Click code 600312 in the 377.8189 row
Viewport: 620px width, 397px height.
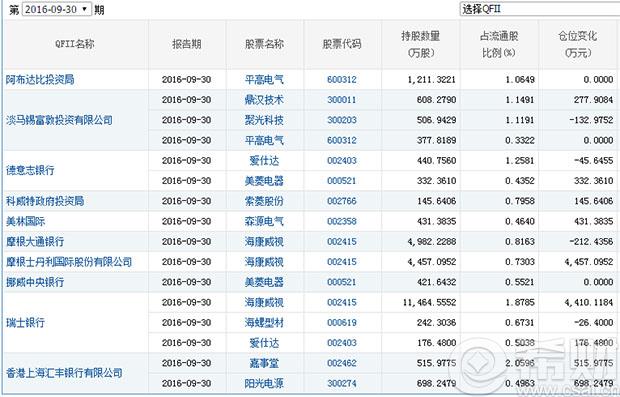342,140
